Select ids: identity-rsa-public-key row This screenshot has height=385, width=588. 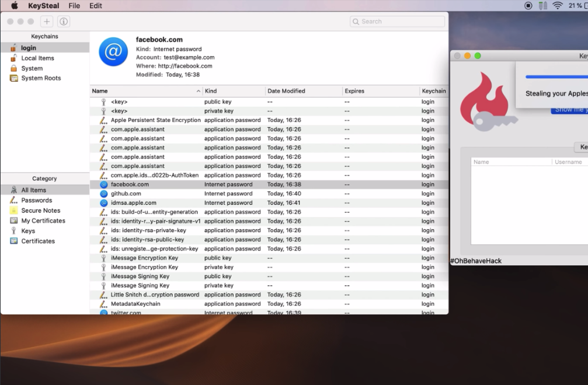(x=269, y=239)
